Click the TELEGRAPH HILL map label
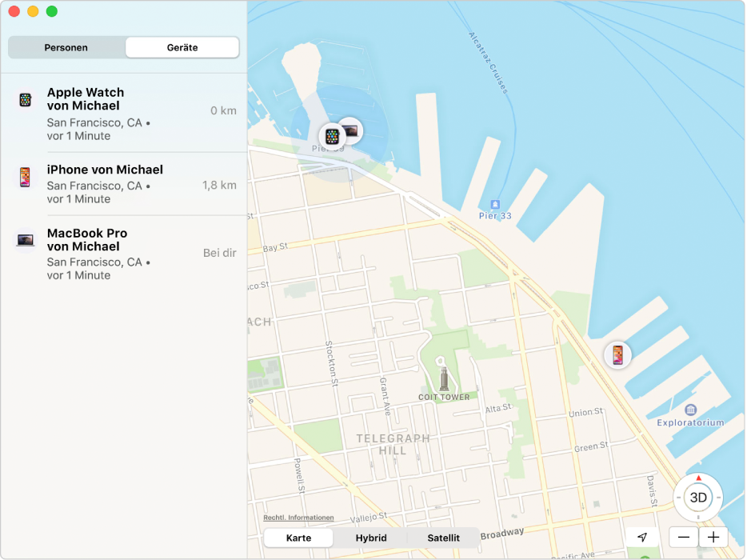The image size is (747, 560). (393, 444)
